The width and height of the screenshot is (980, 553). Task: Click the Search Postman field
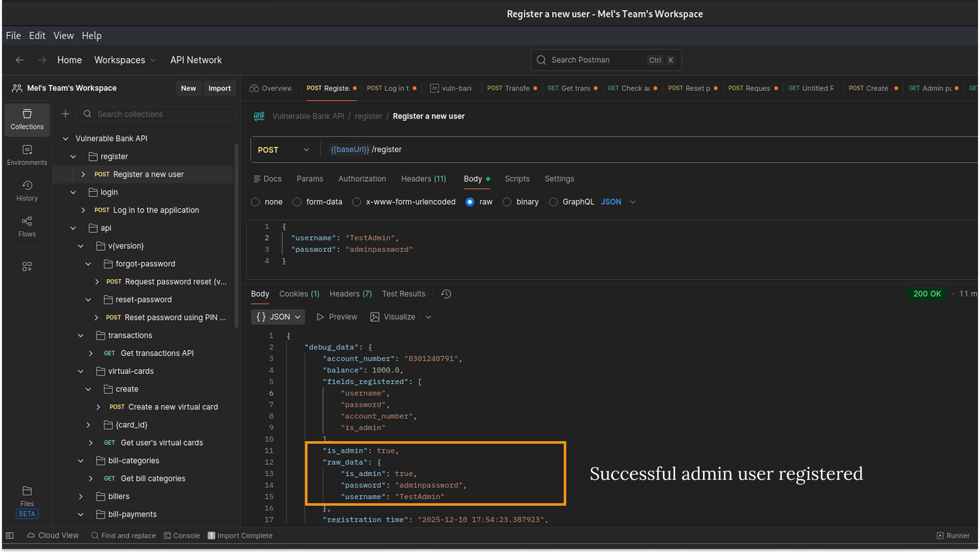[x=605, y=60]
